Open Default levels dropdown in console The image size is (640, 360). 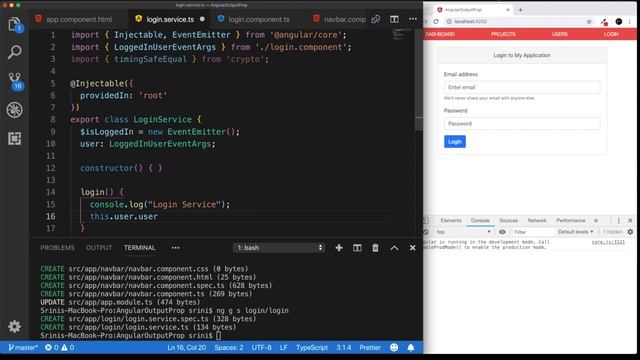[x=576, y=232]
